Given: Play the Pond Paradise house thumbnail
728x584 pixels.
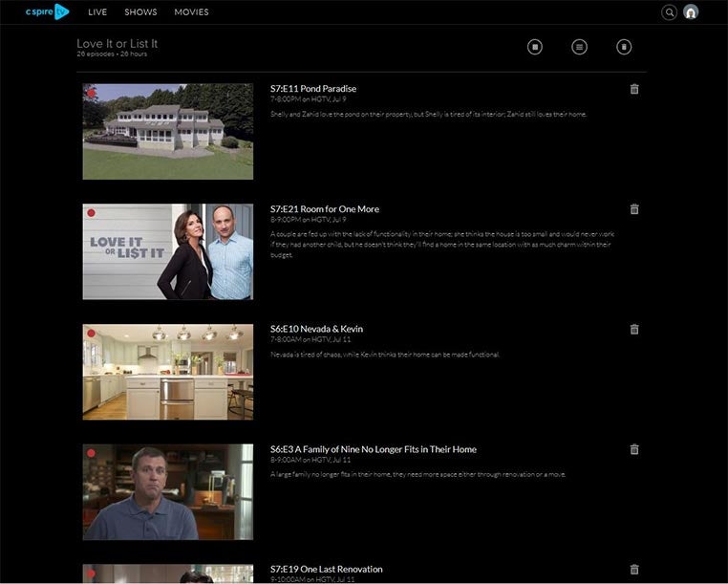Looking at the screenshot, I should [x=168, y=132].
